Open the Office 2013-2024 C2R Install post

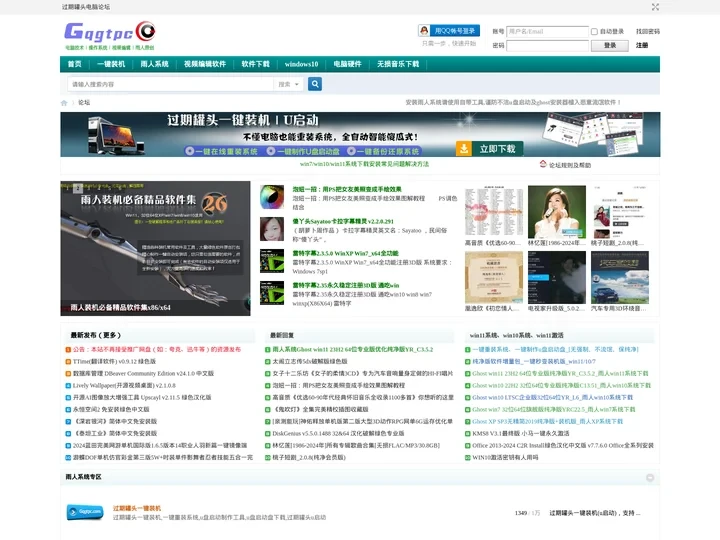click(562, 445)
